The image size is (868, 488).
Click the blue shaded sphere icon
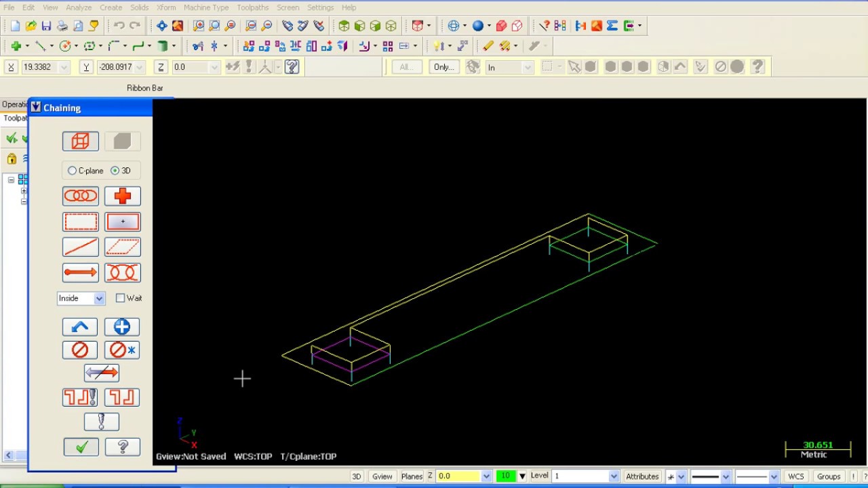(x=478, y=26)
